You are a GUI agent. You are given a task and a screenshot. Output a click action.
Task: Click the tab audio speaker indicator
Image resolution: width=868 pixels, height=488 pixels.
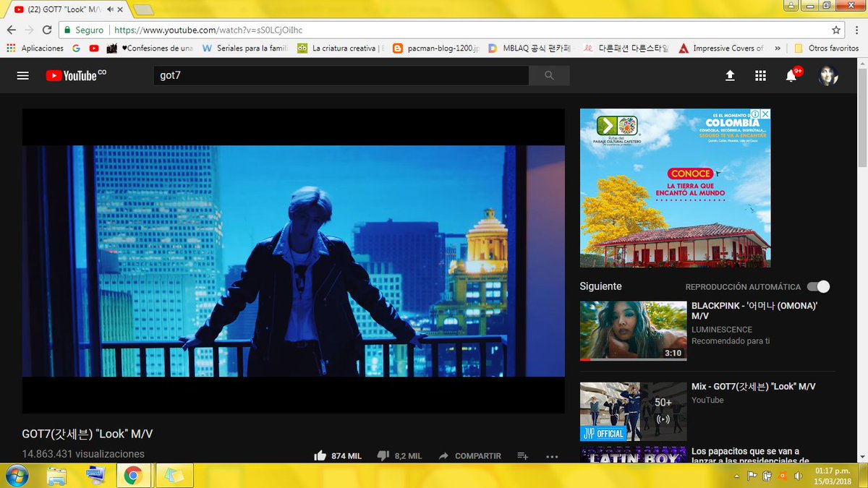point(109,10)
